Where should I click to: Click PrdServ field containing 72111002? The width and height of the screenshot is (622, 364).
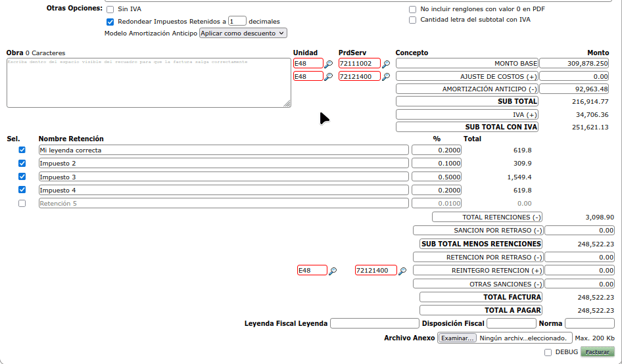coord(360,64)
